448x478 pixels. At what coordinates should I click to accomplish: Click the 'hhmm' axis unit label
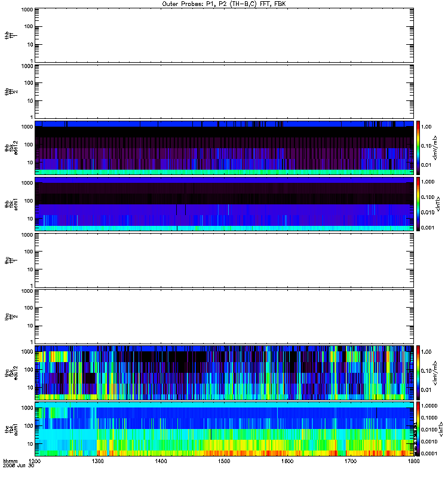pos(10,461)
